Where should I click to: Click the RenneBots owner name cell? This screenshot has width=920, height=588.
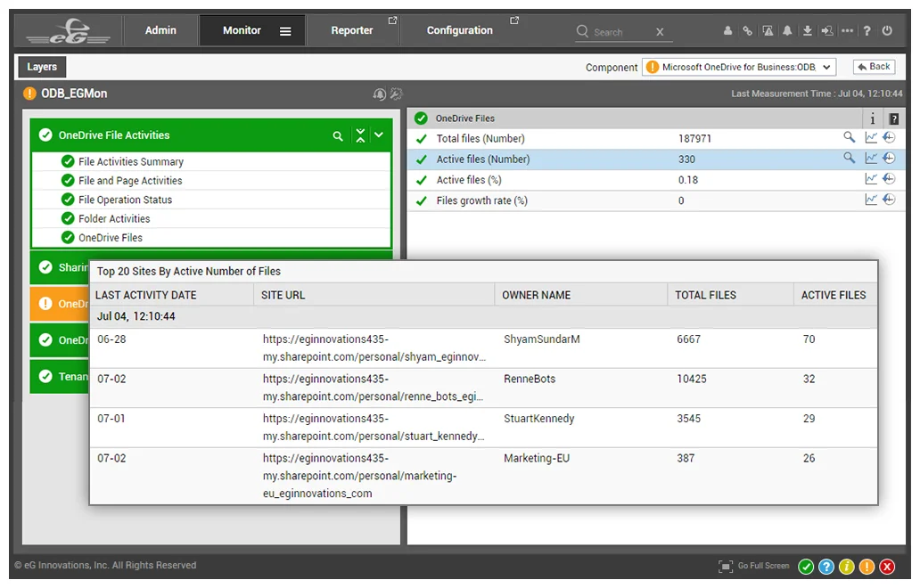[x=530, y=380]
